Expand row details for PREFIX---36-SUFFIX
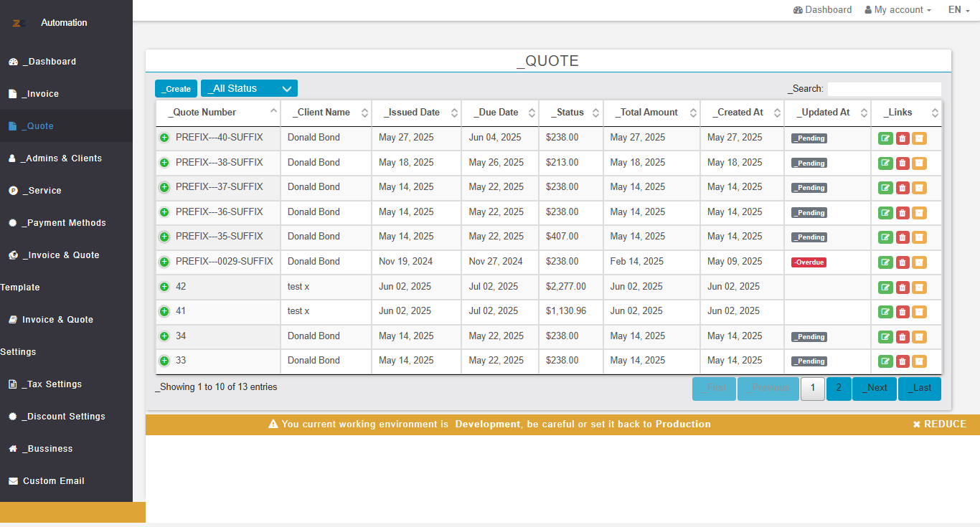980x527 pixels. pos(164,212)
